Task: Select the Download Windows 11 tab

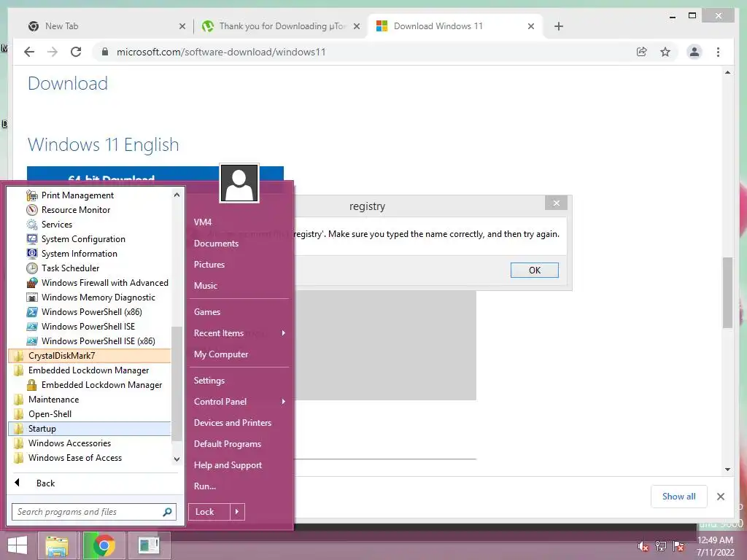Action: (x=455, y=26)
